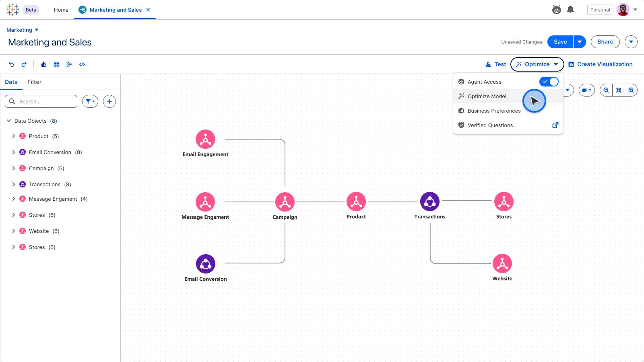Click the fit to screen icon
The width and height of the screenshot is (644, 362).
tap(619, 90)
